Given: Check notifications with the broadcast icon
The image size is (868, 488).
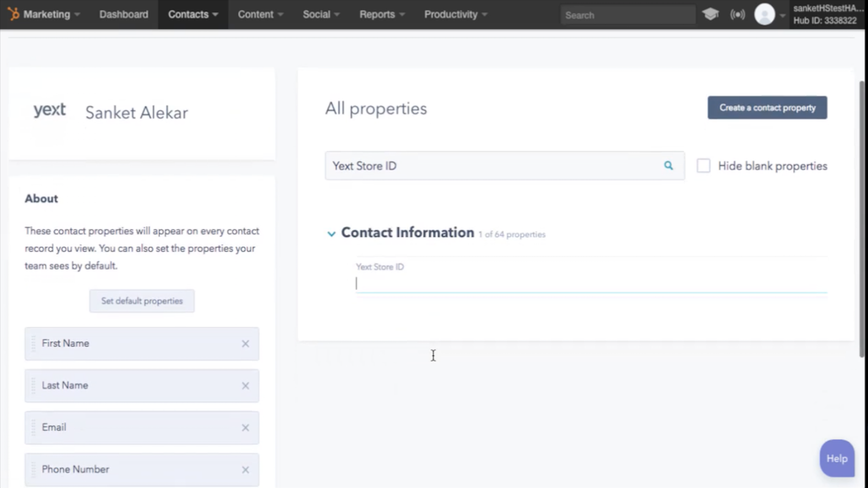Looking at the screenshot, I should 738,14.
